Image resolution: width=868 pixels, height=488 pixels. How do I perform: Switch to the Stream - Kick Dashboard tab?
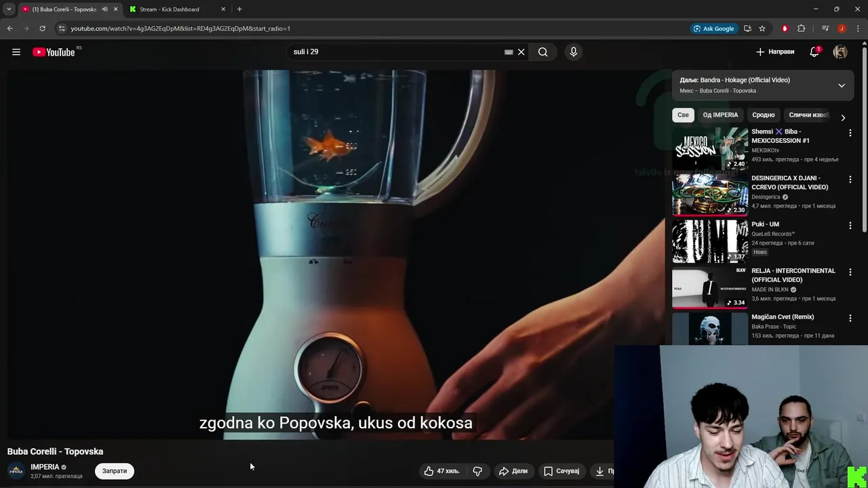click(x=176, y=9)
